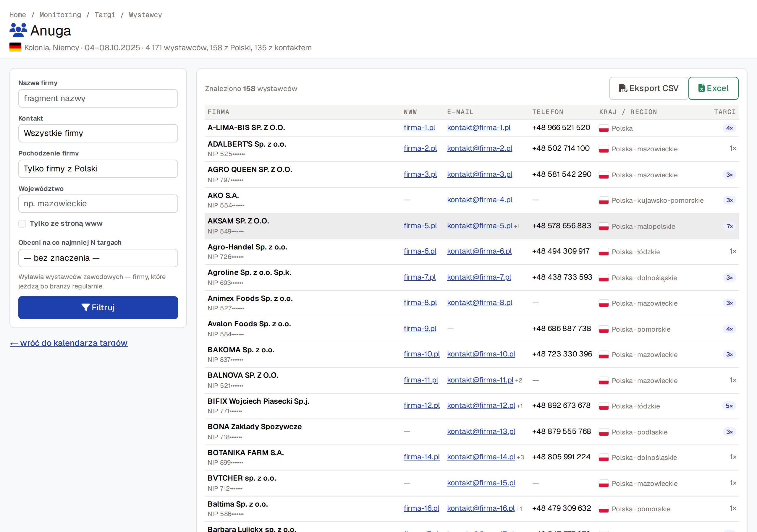Click the Polish flag in A-LIMA-BIS row

(x=604, y=128)
